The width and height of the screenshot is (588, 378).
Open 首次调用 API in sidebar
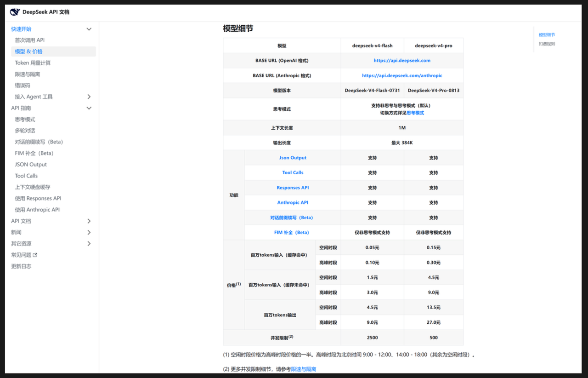[29, 40]
